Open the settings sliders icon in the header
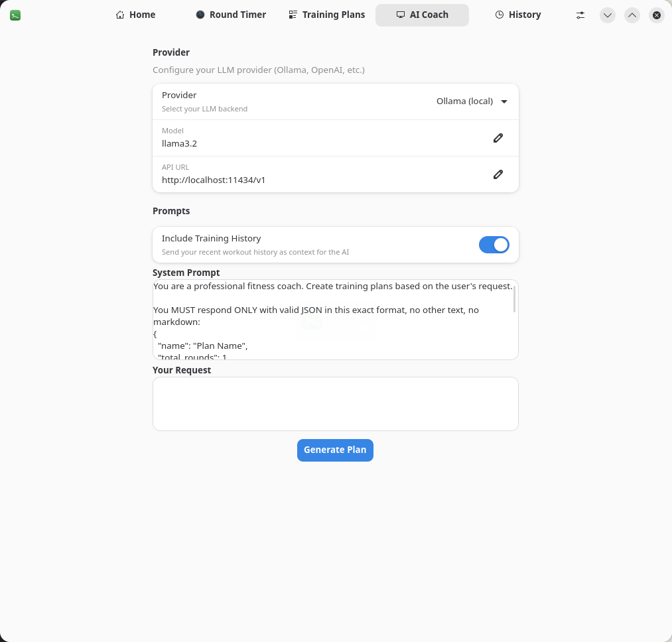Screen dimensions: 672x642 pyautogui.click(x=580, y=15)
